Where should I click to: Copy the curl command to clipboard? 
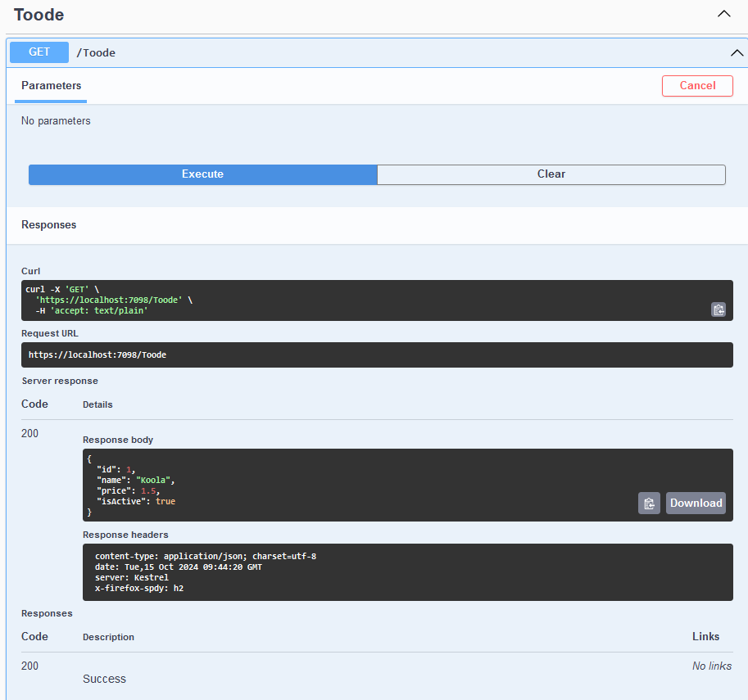click(x=719, y=309)
